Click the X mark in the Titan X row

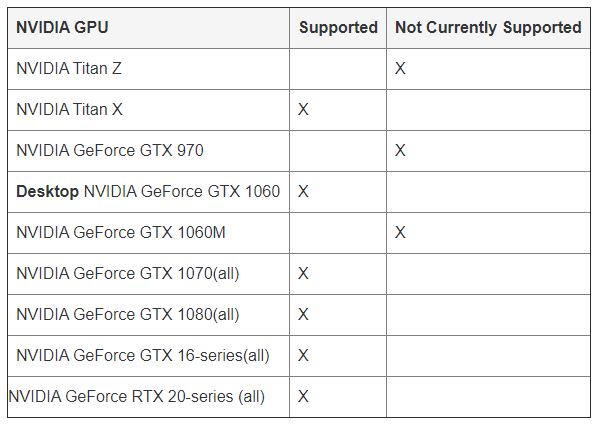point(303,109)
